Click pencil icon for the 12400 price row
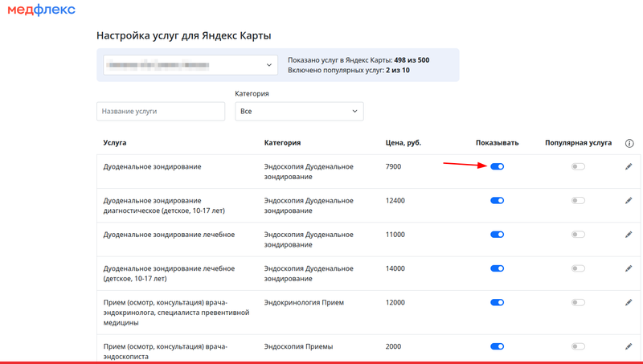 click(x=629, y=201)
